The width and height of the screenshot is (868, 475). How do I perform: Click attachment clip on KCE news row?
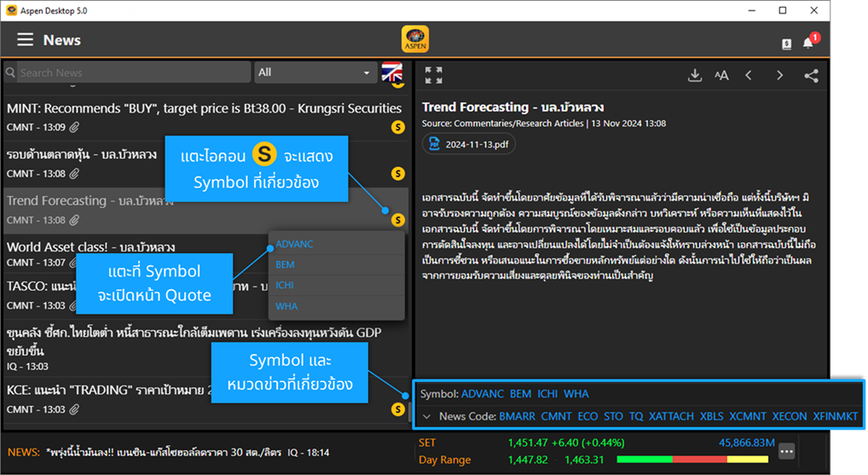coord(75,409)
